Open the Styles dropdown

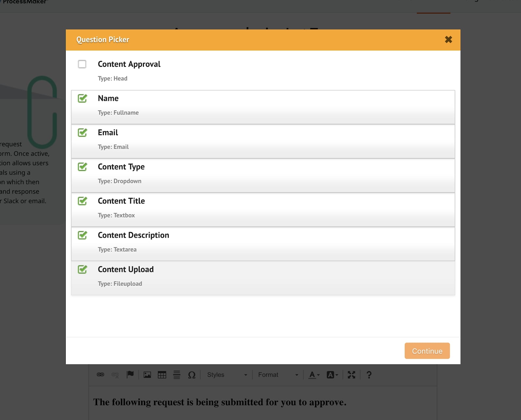227,375
